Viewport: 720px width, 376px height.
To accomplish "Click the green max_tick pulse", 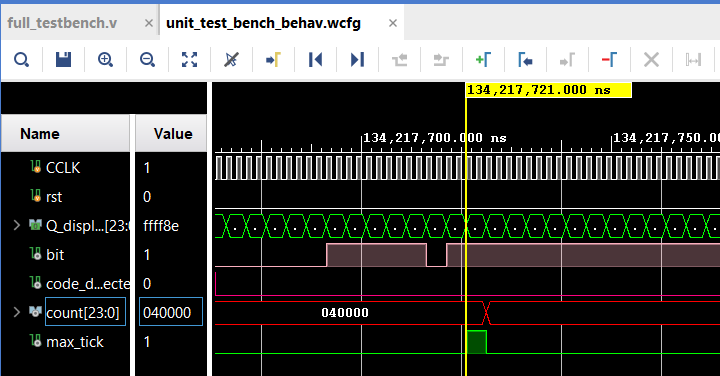I will click(x=476, y=342).
